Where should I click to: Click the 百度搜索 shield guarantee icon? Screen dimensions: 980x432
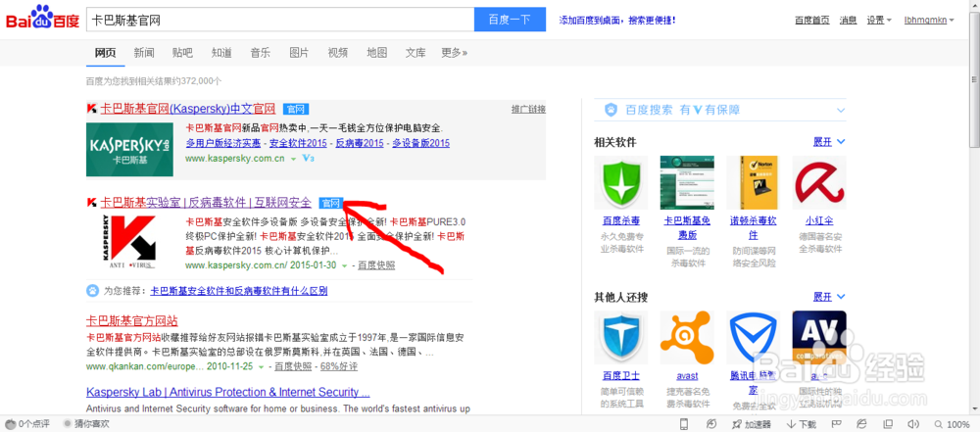[611, 110]
